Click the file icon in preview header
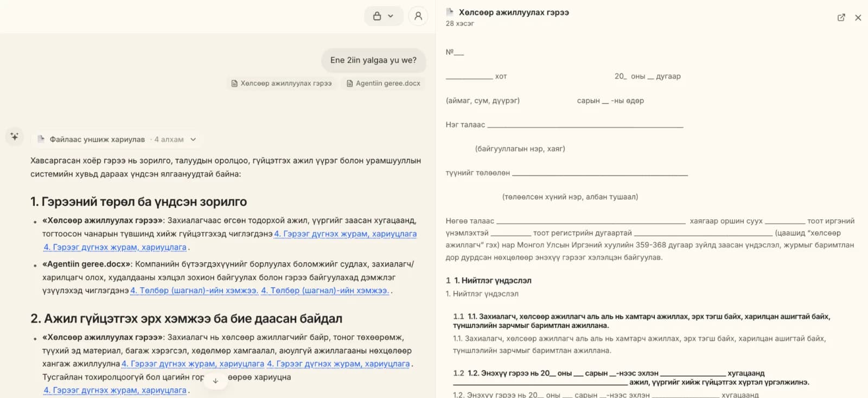The width and height of the screenshot is (868, 398). coord(450,12)
